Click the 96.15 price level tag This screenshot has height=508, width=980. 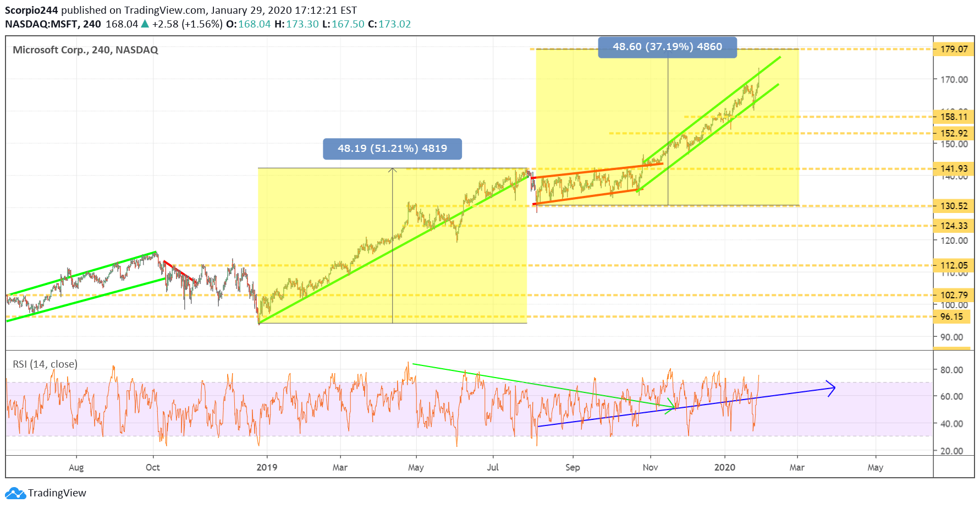tap(951, 316)
